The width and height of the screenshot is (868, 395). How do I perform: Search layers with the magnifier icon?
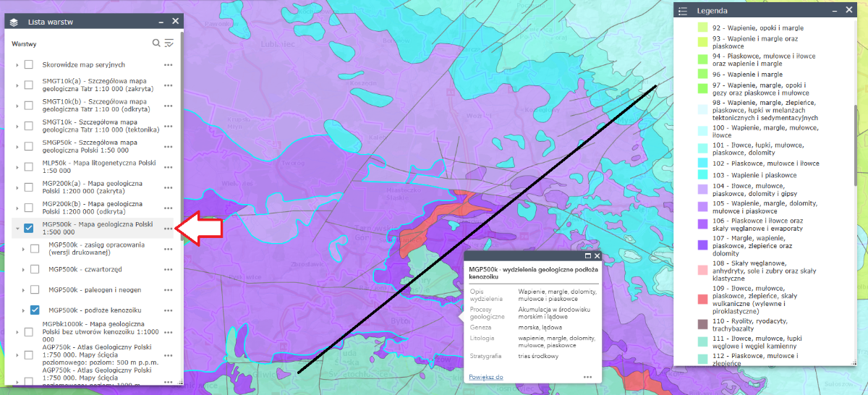pos(156,43)
